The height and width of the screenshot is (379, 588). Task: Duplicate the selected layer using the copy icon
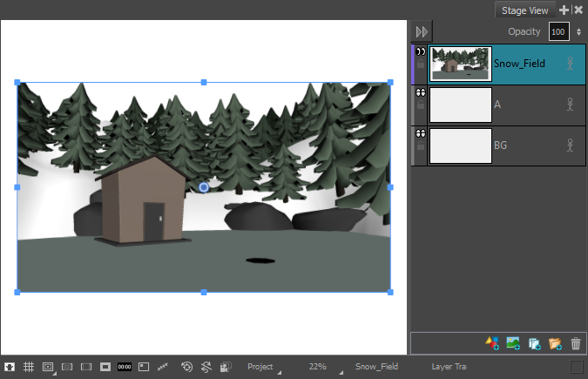(534, 344)
